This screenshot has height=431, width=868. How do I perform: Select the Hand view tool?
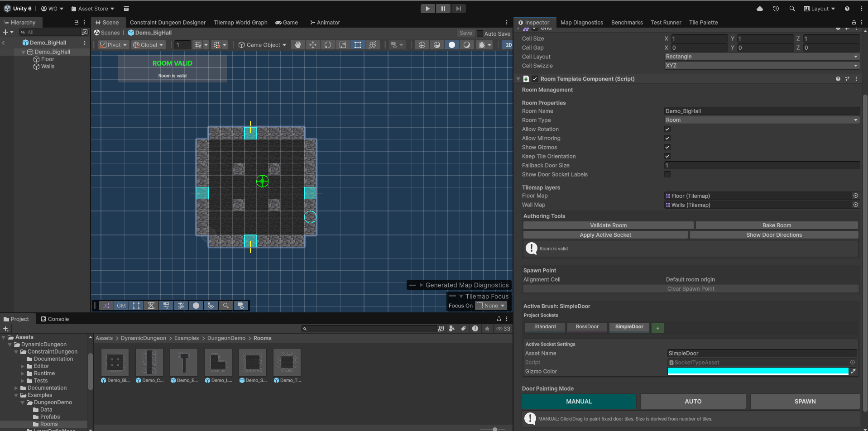coord(297,45)
